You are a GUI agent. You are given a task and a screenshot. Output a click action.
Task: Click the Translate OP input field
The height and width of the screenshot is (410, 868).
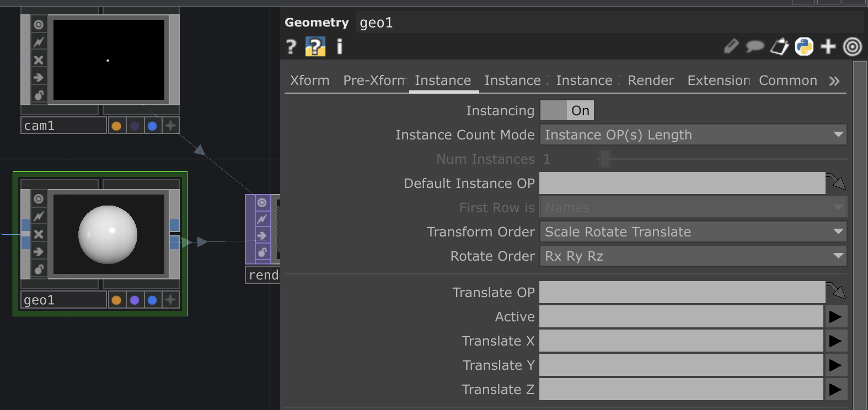682,293
